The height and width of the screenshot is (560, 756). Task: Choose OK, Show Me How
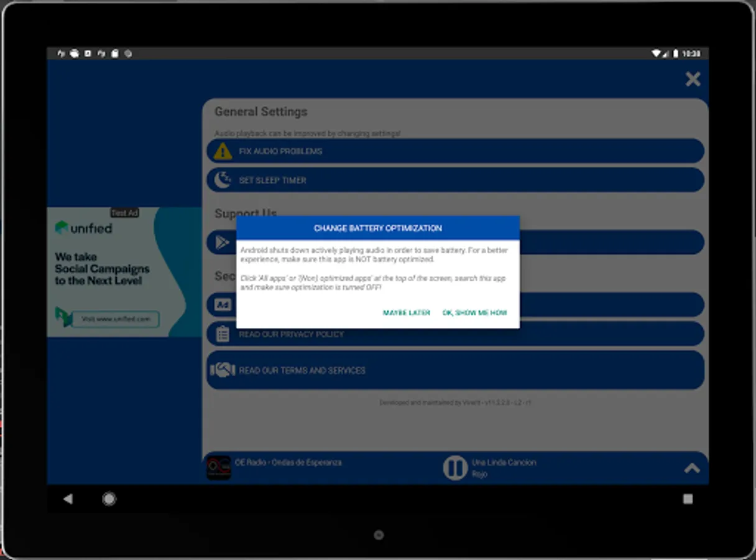pyautogui.click(x=474, y=312)
